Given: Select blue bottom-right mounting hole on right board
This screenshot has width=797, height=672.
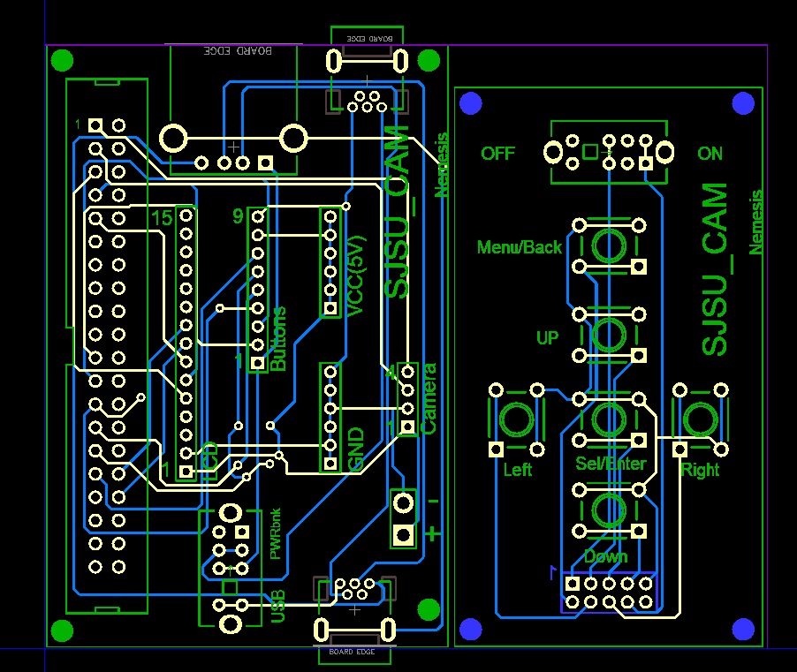Looking at the screenshot, I should pos(743,629).
